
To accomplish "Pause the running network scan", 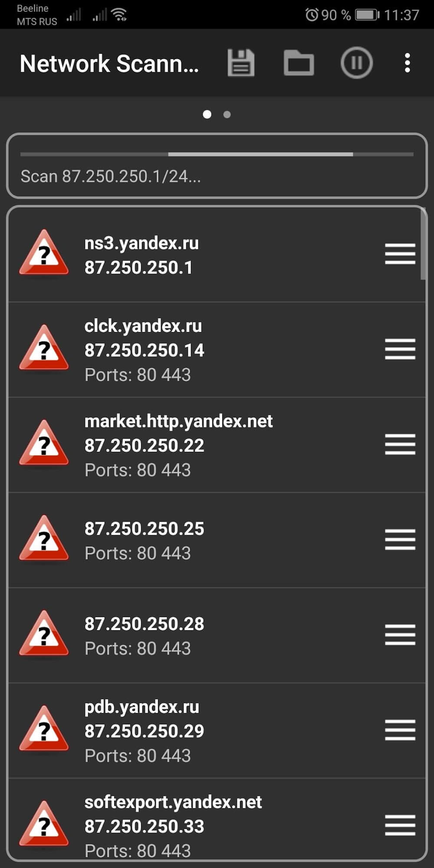I will 356,63.
